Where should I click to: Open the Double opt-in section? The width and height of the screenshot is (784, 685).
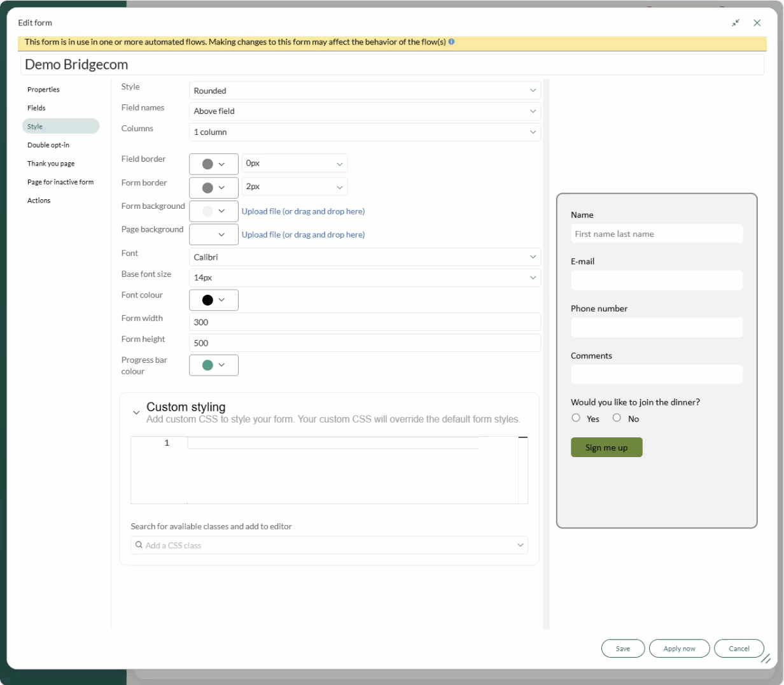pyautogui.click(x=48, y=145)
